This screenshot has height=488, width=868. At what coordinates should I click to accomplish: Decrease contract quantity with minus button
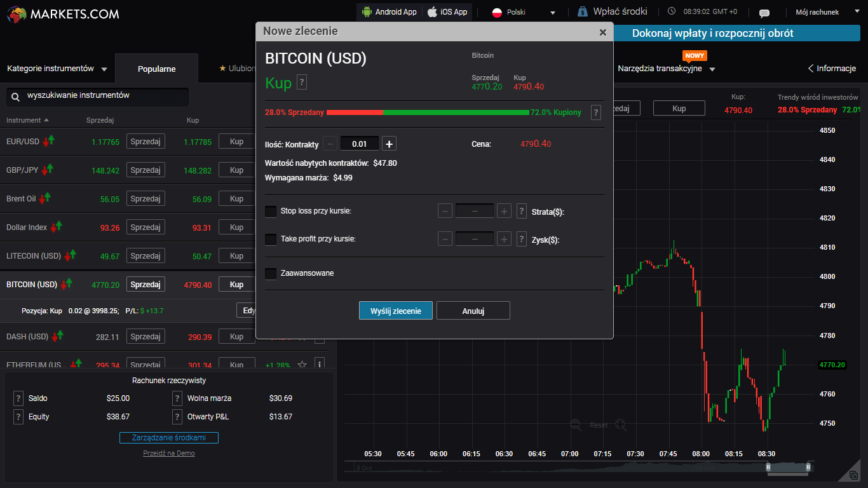[330, 144]
